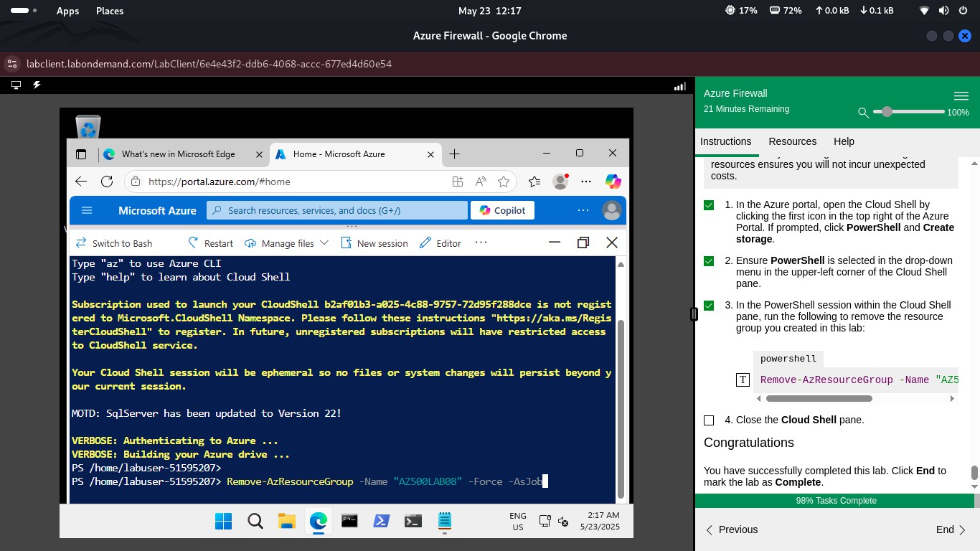This screenshot has width=980, height=551.
Task: Open Copilot in the Azure portal
Action: pos(502,209)
